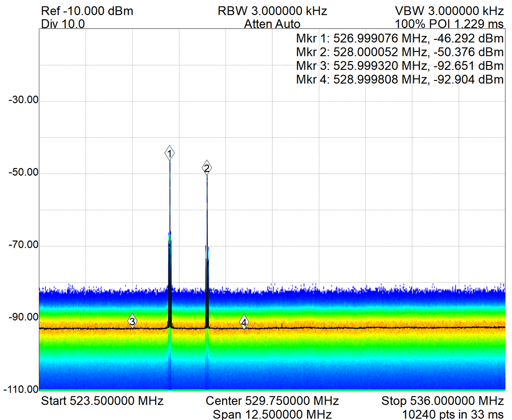This screenshot has height=420, width=512.
Task: Click the Atten Auto label
Action: (272, 24)
